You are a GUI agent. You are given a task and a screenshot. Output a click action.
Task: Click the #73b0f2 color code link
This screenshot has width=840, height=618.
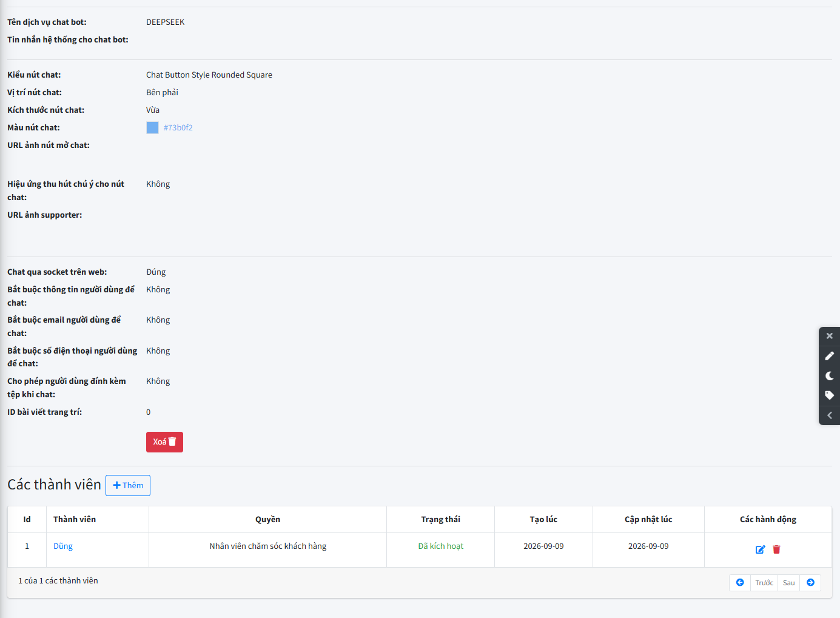(178, 128)
